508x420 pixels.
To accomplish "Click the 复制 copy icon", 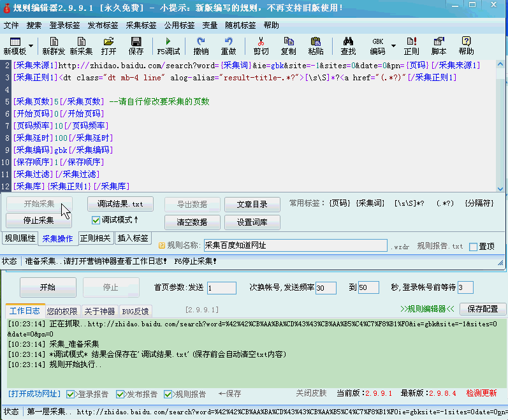I will pyautogui.click(x=288, y=46).
